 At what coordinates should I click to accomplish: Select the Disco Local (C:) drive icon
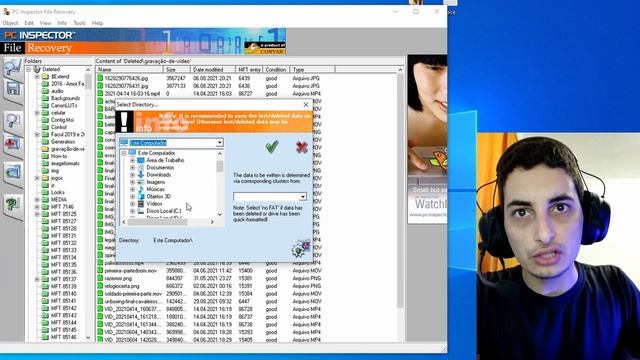click(141, 211)
